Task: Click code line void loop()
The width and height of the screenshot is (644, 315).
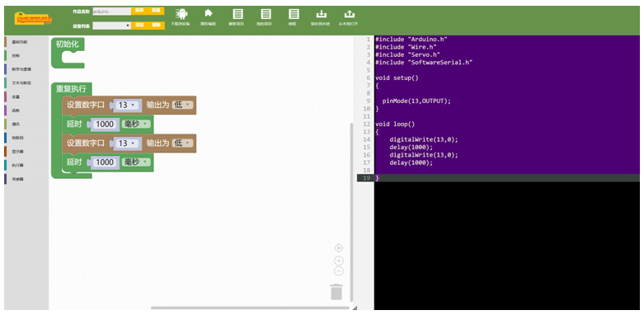Action: click(x=395, y=124)
